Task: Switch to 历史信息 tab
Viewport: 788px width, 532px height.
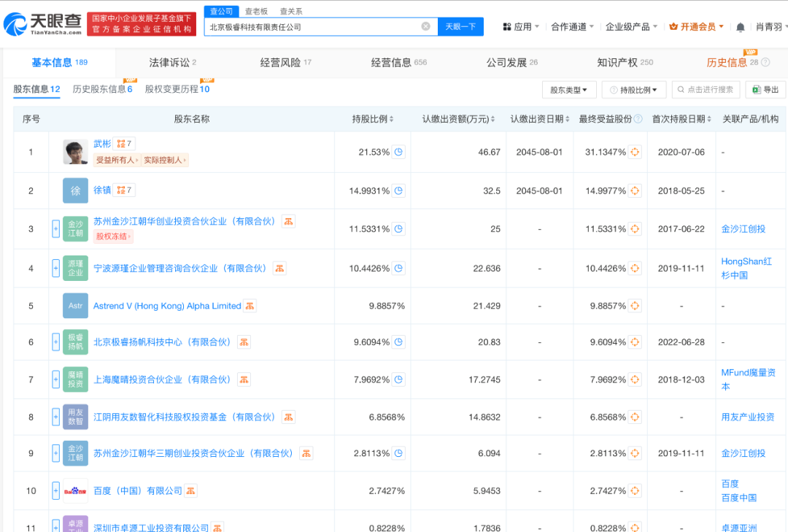Action: coord(733,62)
